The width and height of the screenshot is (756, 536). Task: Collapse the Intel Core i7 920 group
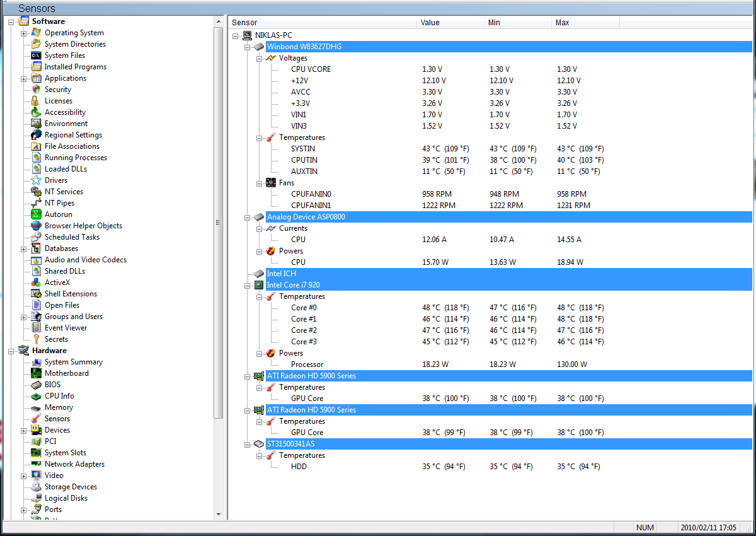point(247,285)
